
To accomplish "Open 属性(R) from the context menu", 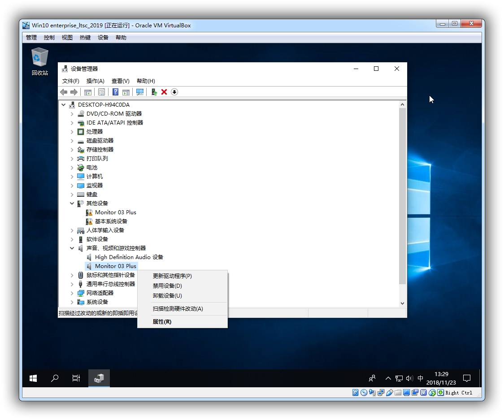I will [162, 322].
